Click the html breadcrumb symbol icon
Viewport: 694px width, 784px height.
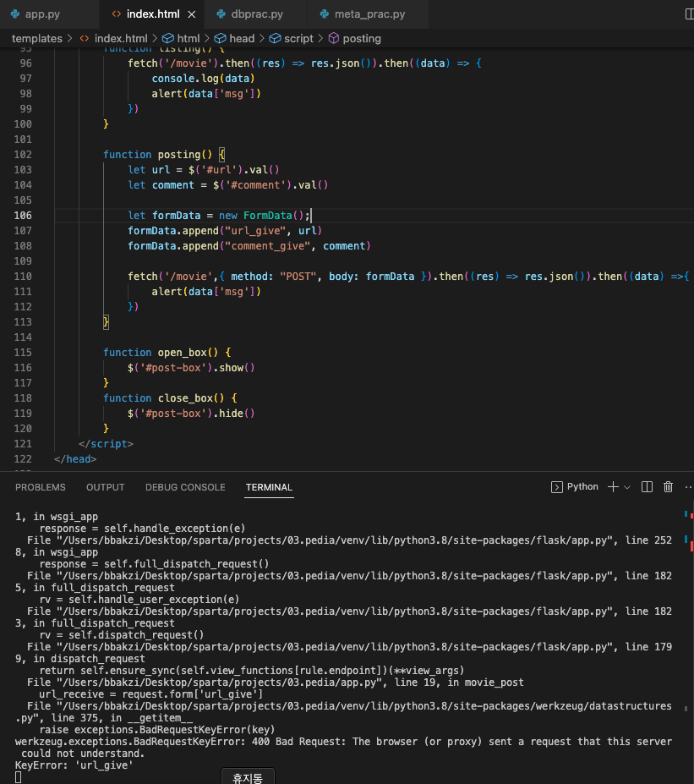[168, 39]
